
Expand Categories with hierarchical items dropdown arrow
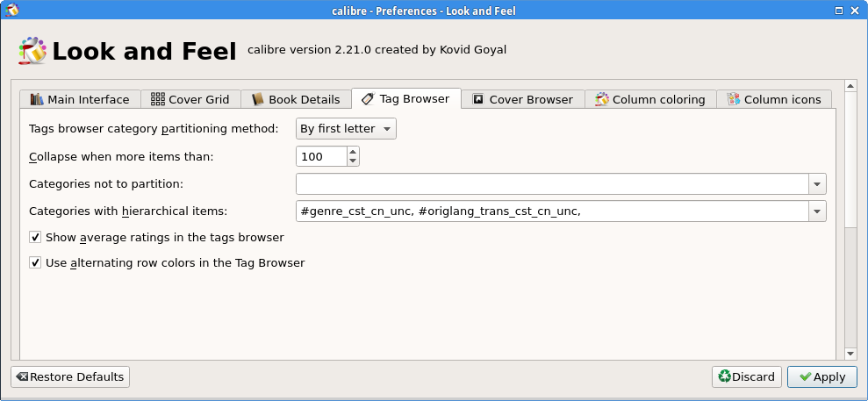pyautogui.click(x=817, y=211)
